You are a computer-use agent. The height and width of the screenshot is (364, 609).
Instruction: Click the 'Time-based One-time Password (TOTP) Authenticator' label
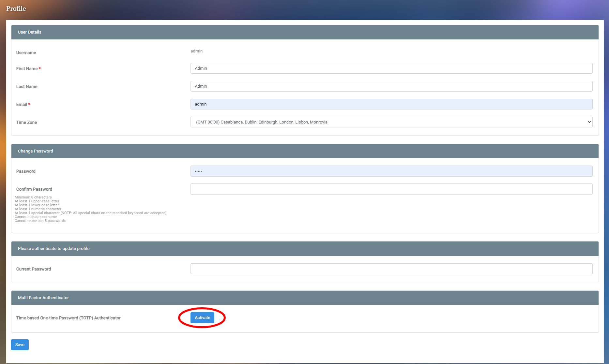click(x=69, y=318)
